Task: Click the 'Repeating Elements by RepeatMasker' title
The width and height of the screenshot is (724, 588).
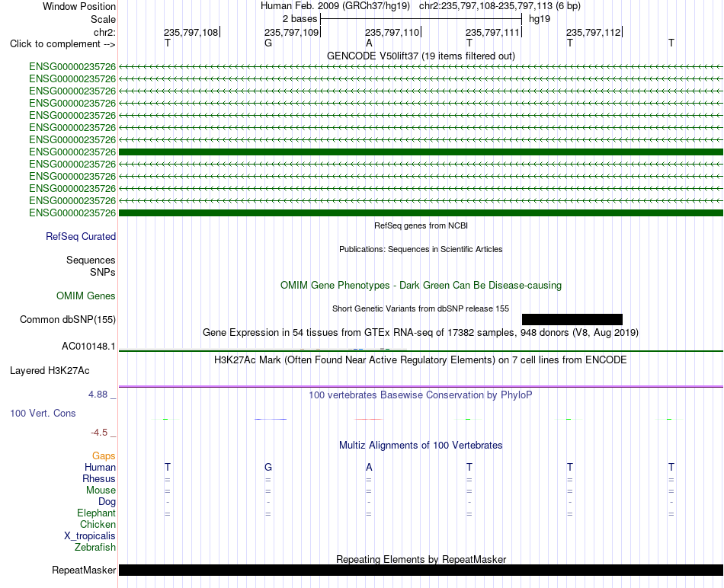Action: click(421, 559)
